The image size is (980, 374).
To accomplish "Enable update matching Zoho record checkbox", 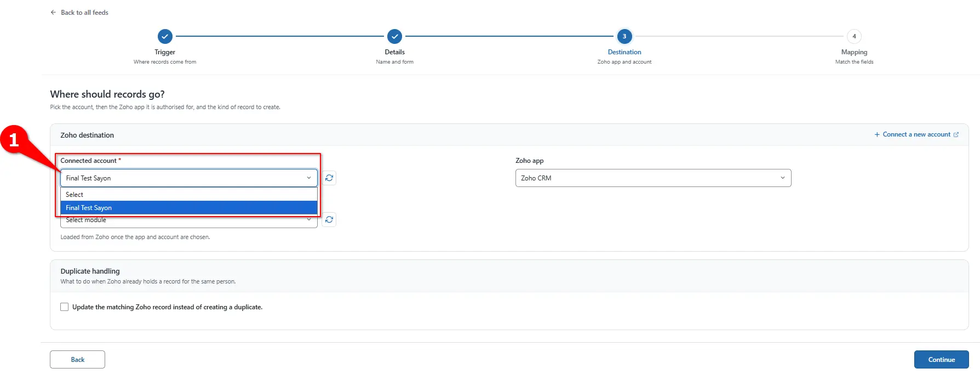I will pos(65,307).
